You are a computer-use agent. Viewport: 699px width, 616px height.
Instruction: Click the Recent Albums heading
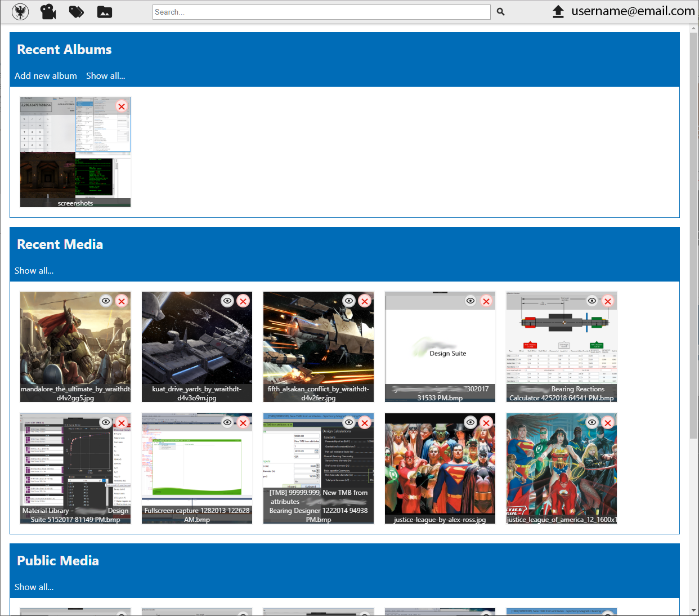point(64,50)
